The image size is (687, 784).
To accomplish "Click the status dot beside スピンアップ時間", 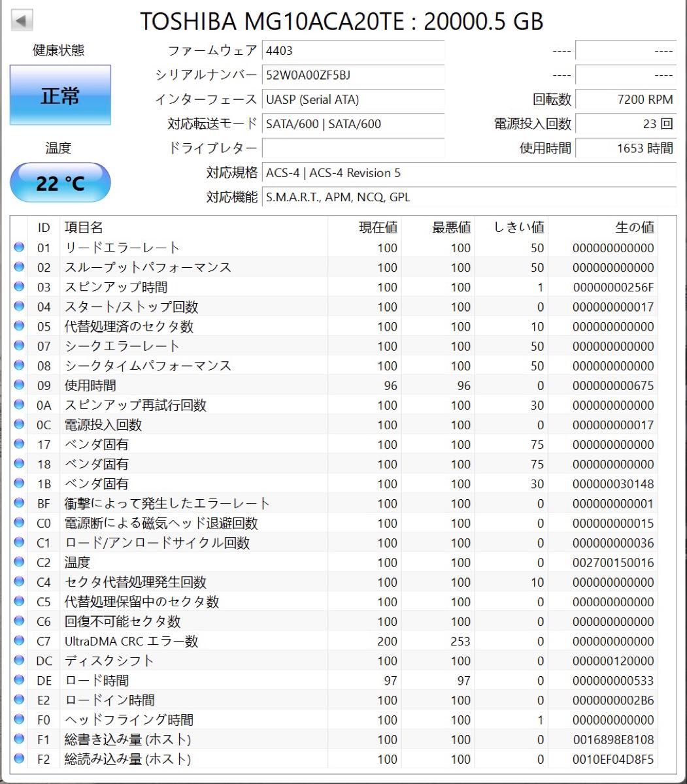I will pos(20,287).
